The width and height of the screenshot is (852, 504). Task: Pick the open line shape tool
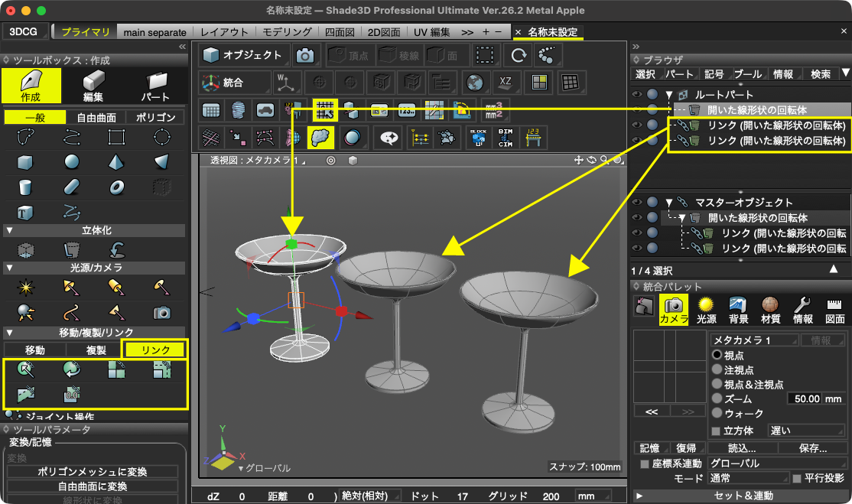point(71,138)
